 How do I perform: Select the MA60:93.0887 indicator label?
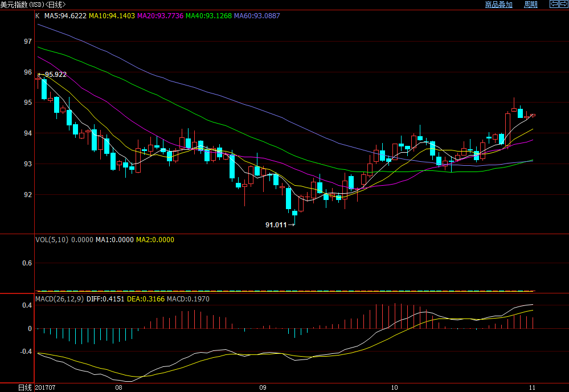coord(257,15)
